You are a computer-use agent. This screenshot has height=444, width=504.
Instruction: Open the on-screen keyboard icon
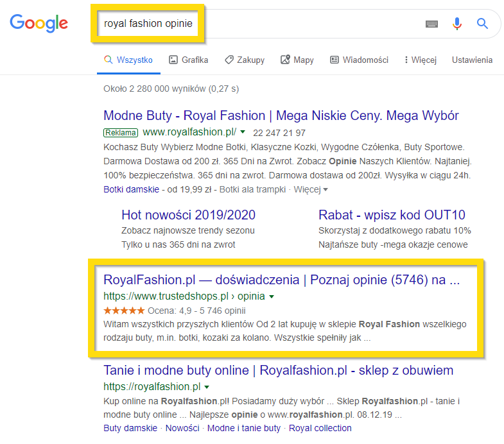click(431, 24)
